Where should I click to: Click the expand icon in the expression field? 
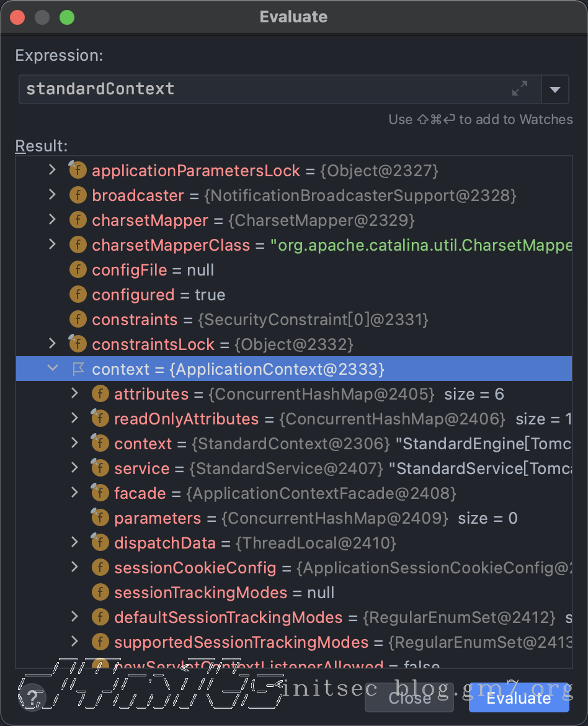point(519,89)
